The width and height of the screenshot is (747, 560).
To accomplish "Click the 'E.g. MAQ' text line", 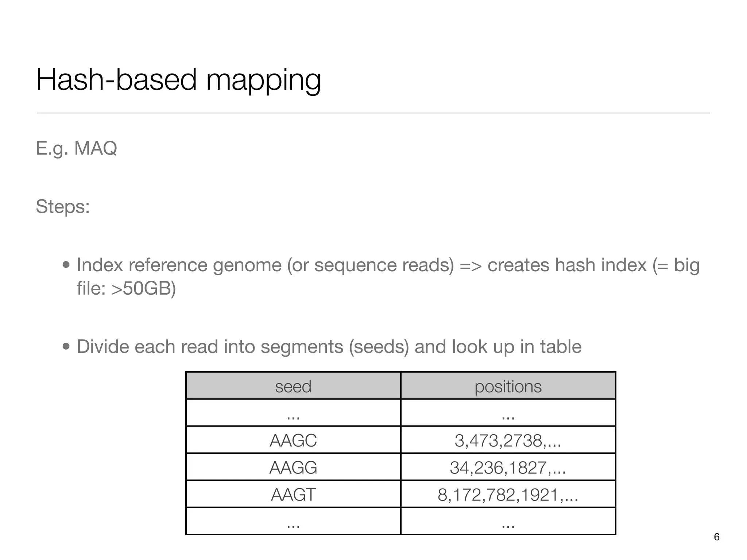I will [x=77, y=148].
